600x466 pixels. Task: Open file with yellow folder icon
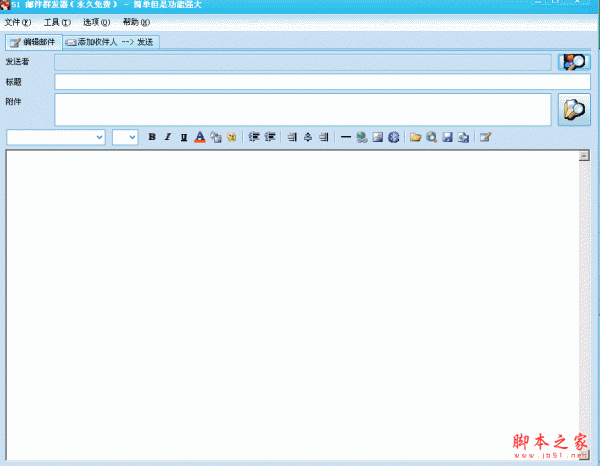[x=416, y=137]
